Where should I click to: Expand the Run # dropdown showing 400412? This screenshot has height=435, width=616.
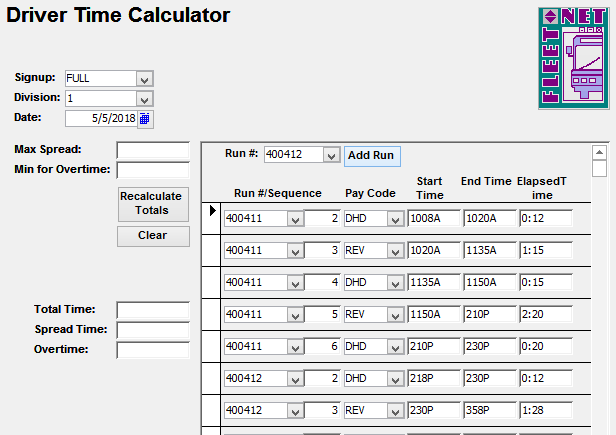(331, 155)
